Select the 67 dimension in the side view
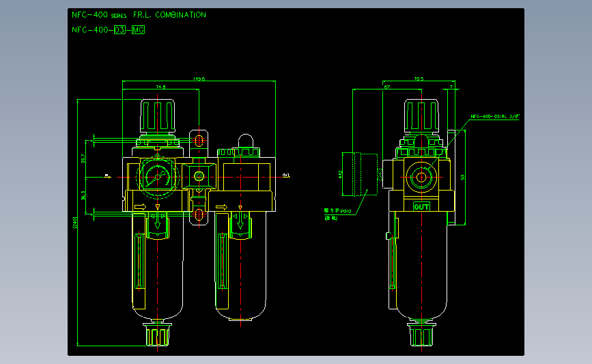The image size is (592, 364). click(x=387, y=87)
